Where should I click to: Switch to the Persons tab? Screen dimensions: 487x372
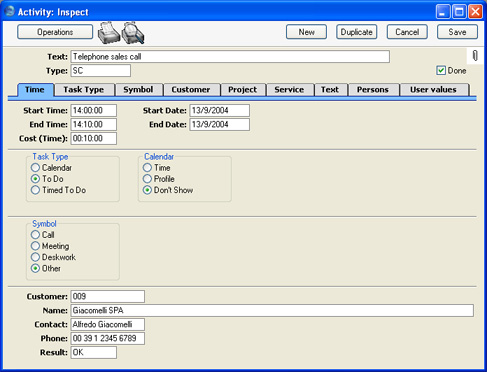coord(373,90)
